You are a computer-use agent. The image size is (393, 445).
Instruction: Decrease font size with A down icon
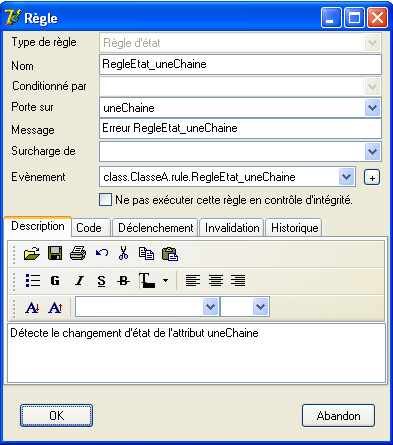pyautogui.click(x=32, y=307)
